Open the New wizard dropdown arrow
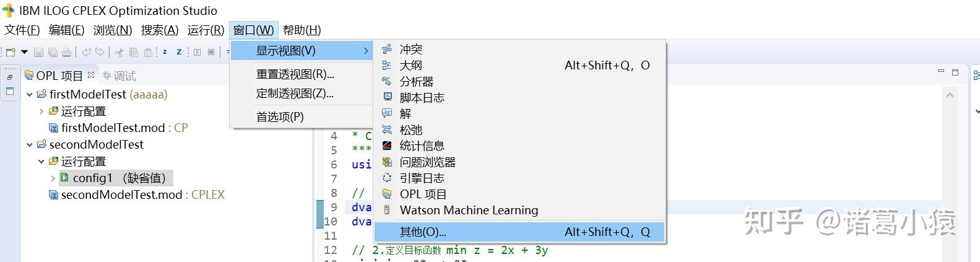980x262 pixels. [25, 53]
